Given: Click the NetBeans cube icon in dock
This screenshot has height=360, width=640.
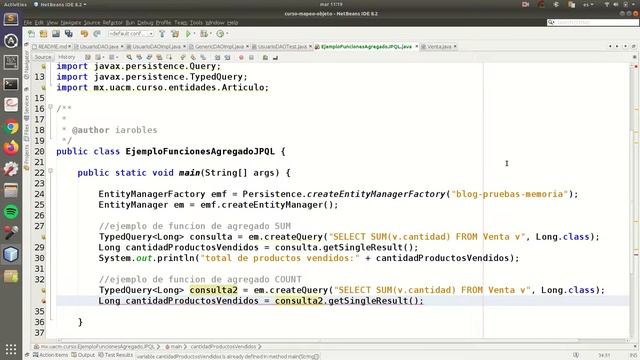Looking at the screenshot, I should click(11, 254).
